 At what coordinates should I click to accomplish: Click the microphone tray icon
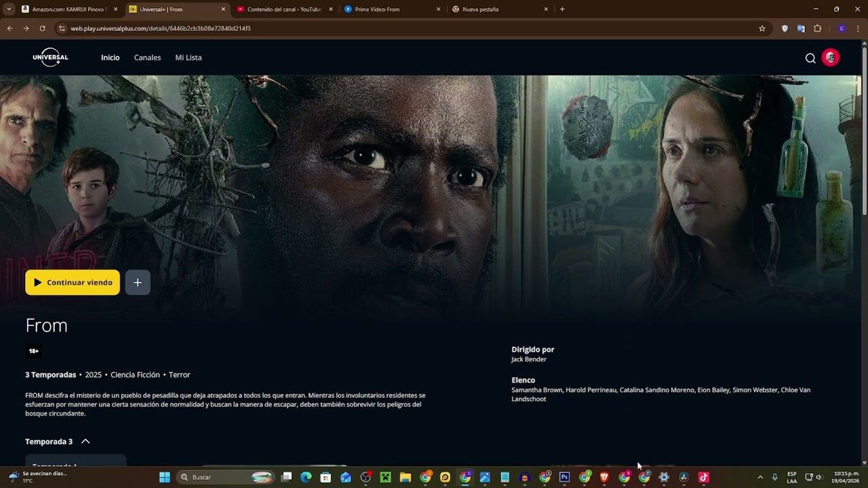pyautogui.click(x=774, y=477)
